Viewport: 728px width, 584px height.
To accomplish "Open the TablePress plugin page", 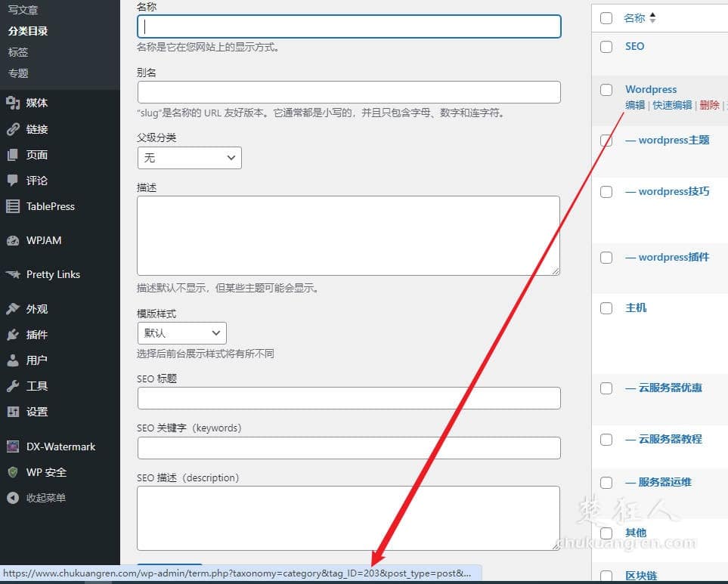I will (x=48, y=206).
